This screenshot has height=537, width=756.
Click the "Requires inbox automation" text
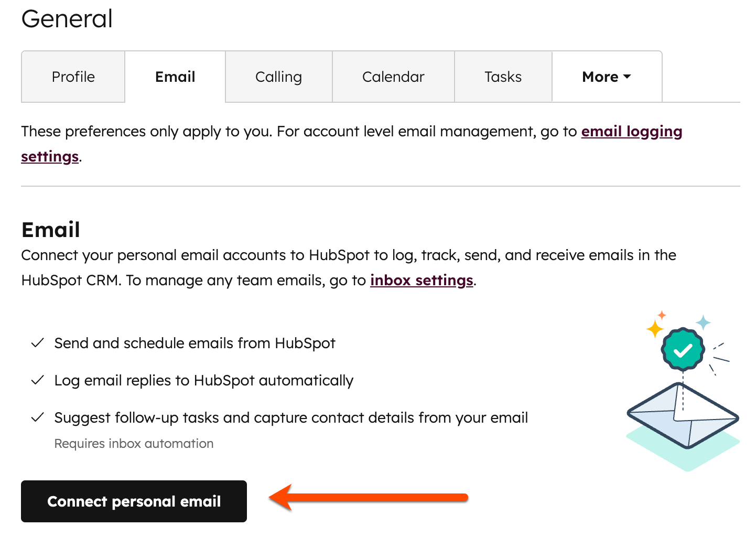coord(134,443)
